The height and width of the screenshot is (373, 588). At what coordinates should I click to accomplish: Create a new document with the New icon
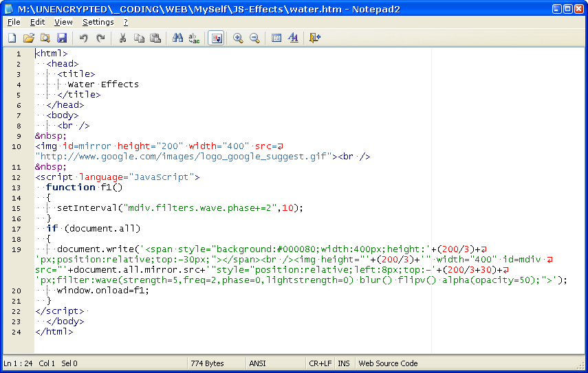(12, 38)
